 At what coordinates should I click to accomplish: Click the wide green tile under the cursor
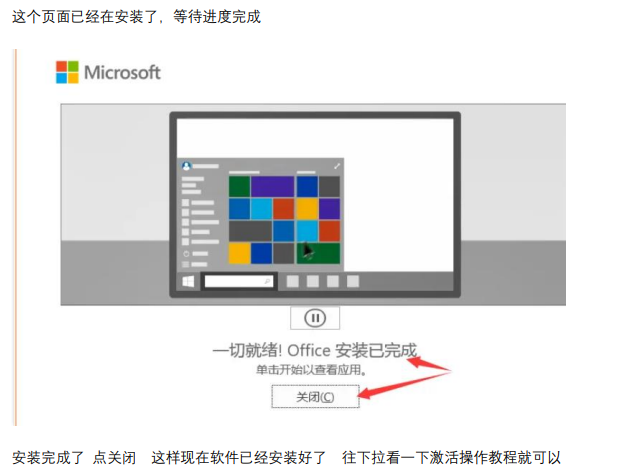pyautogui.click(x=318, y=253)
